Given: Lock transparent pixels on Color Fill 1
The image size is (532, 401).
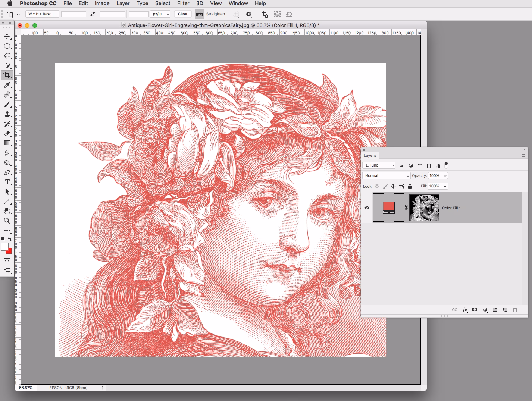Looking at the screenshot, I should (x=377, y=186).
